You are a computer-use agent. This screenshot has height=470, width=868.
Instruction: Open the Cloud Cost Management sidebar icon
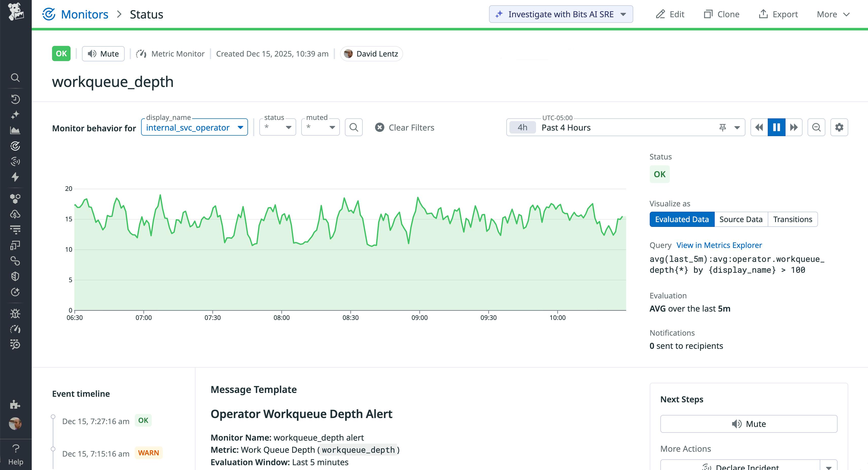pos(15,214)
